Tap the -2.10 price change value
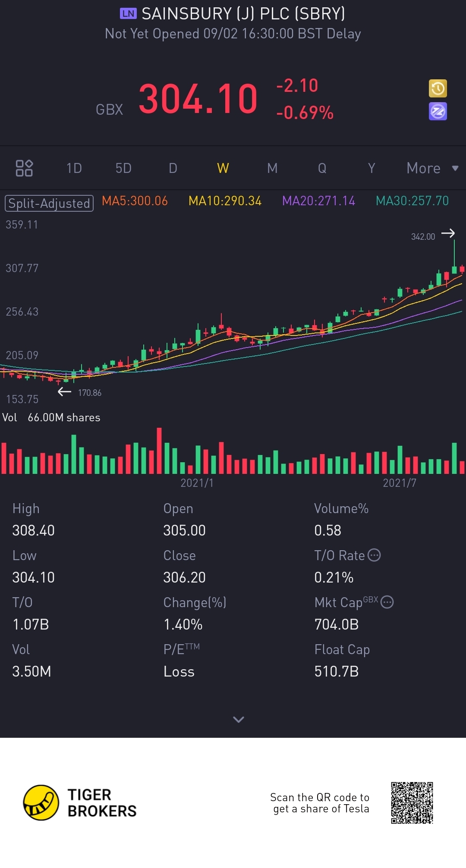Viewport: 466px width, 868px height. click(297, 85)
